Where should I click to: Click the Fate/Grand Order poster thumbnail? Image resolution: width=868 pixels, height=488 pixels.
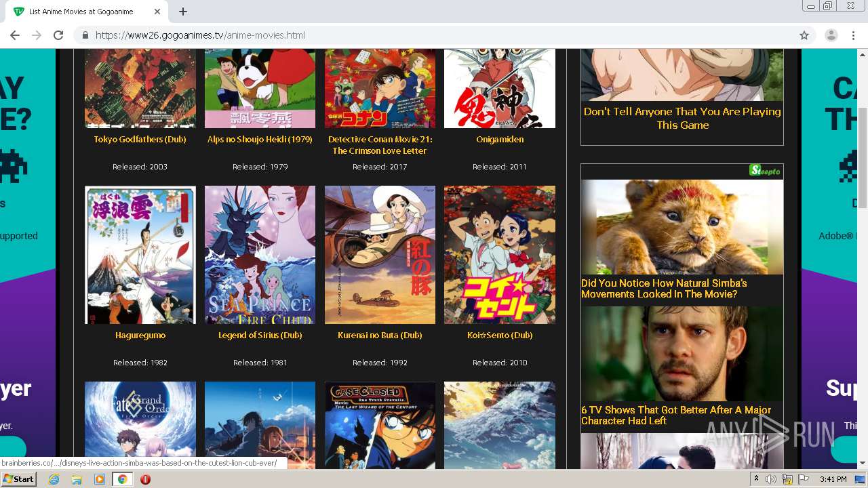(140, 425)
